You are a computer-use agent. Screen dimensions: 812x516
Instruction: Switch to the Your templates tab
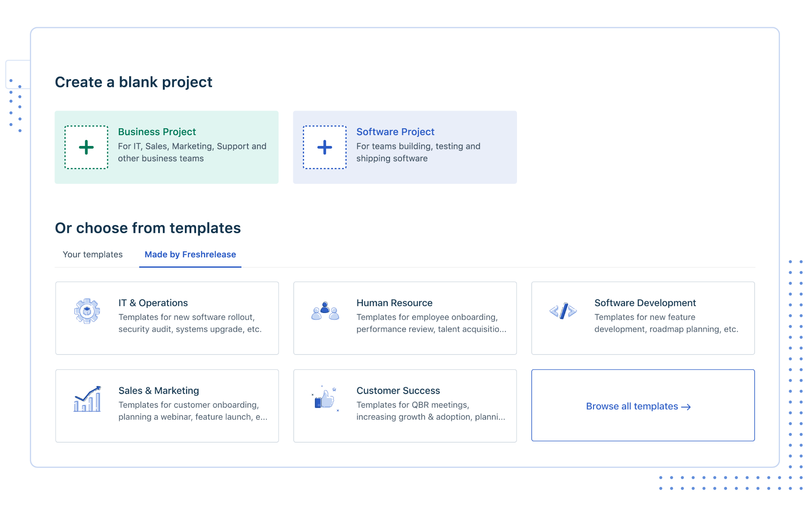pyautogui.click(x=92, y=254)
